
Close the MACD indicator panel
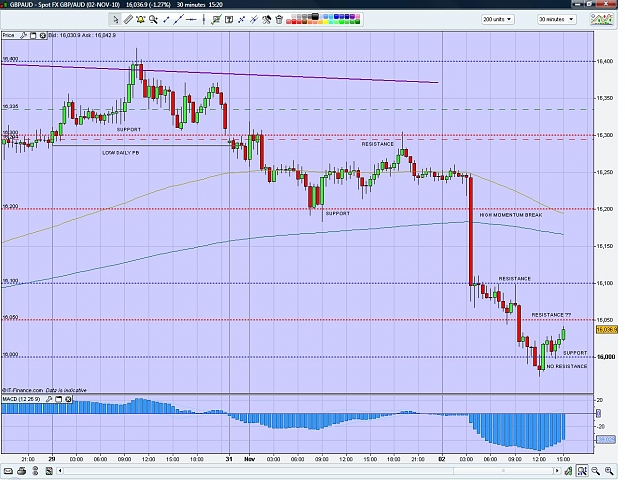click(x=68, y=399)
